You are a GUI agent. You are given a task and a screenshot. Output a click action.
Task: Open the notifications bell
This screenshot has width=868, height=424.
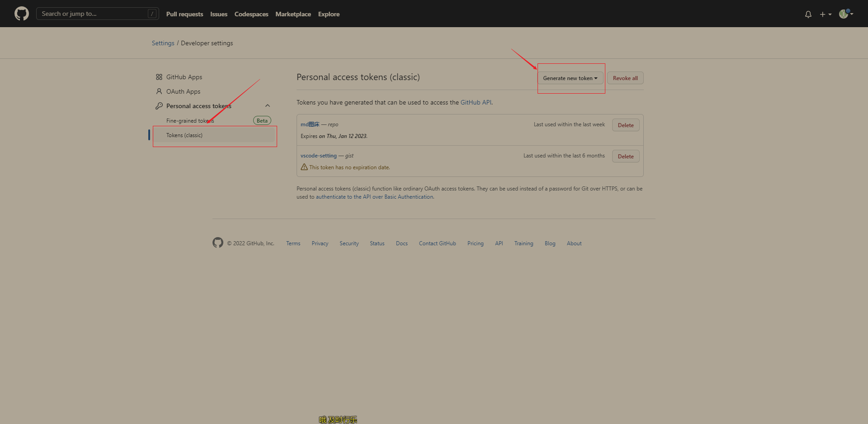(808, 14)
